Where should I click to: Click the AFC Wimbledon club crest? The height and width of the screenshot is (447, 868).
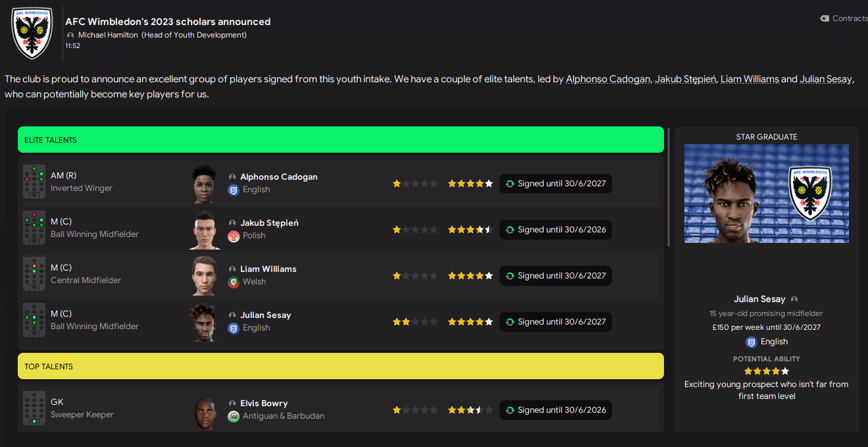(x=32, y=32)
